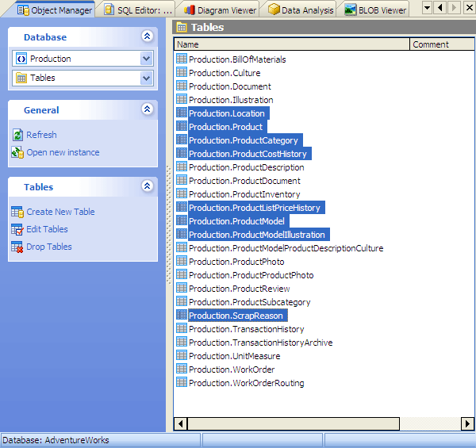Click the Open new instance icon
Screen dimensions: 476x448
point(17,152)
